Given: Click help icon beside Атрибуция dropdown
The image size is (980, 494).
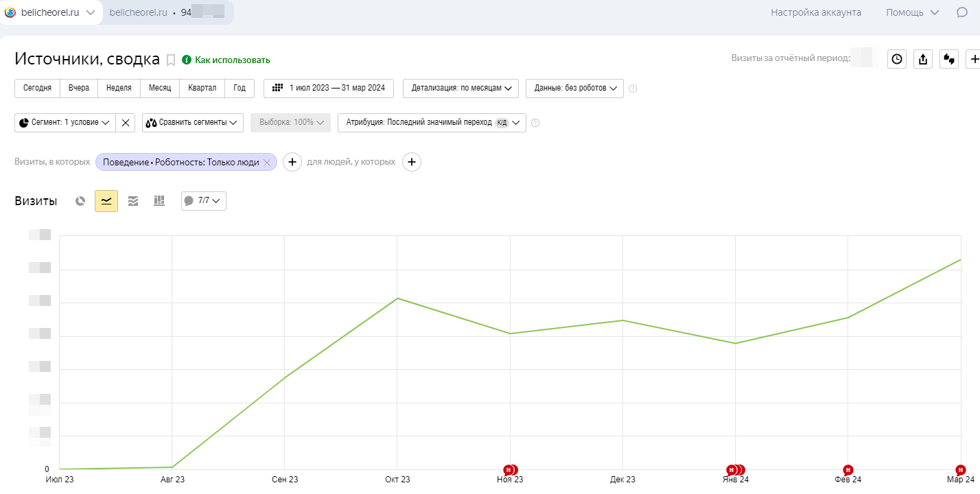Looking at the screenshot, I should pos(535,123).
